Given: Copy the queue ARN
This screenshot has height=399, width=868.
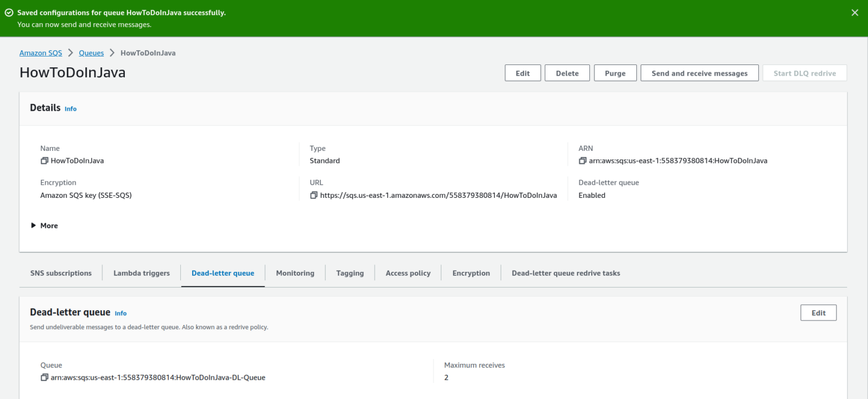Looking at the screenshot, I should [x=583, y=161].
